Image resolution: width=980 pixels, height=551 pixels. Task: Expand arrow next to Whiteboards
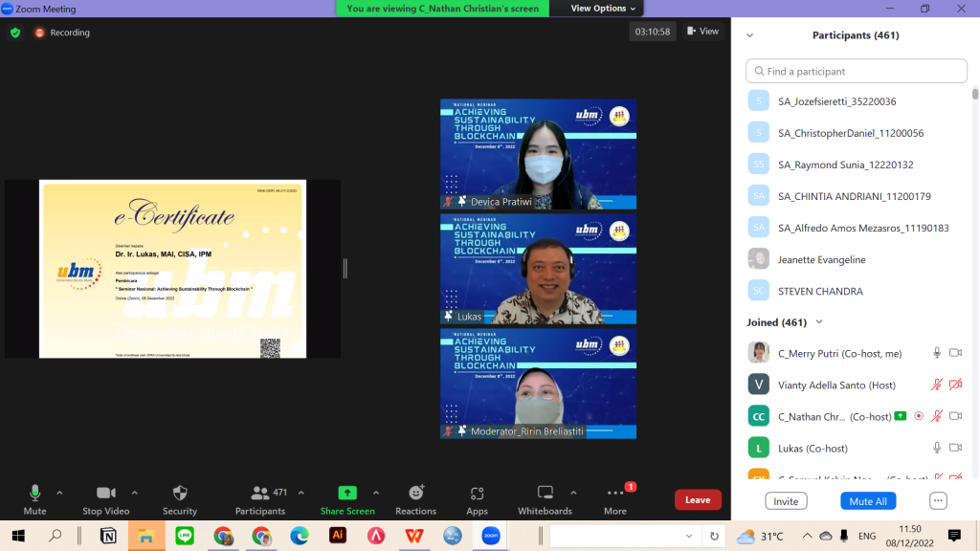pyautogui.click(x=573, y=493)
